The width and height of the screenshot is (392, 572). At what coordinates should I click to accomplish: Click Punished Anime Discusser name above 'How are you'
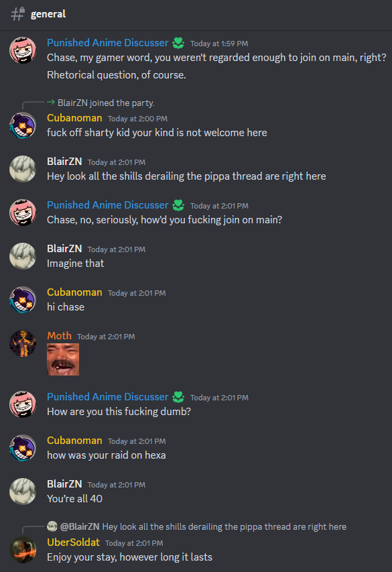tap(108, 396)
